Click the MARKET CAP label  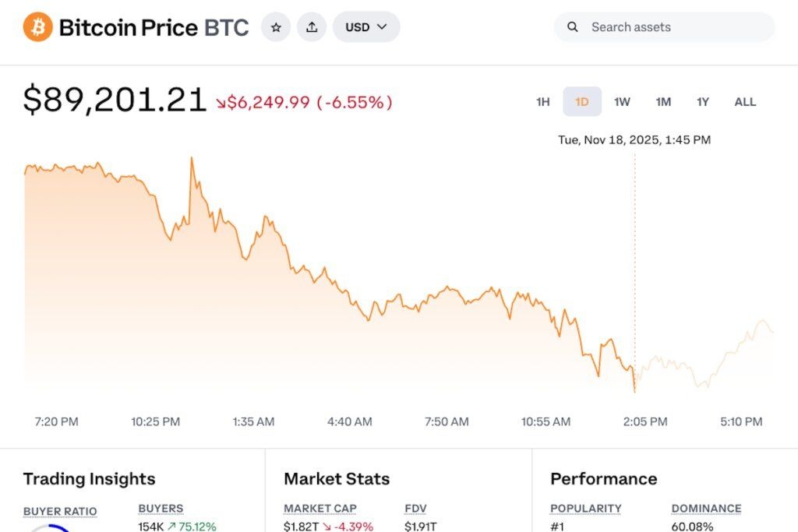pyautogui.click(x=320, y=509)
